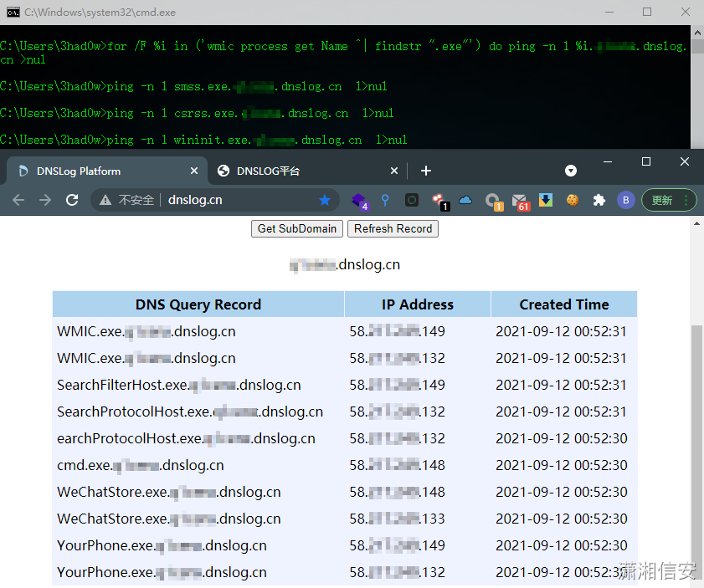The image size is (704, 588).
Task: Open the gray circle extension with orange badge
Action: pyautogui.click(x=493, y=202)
